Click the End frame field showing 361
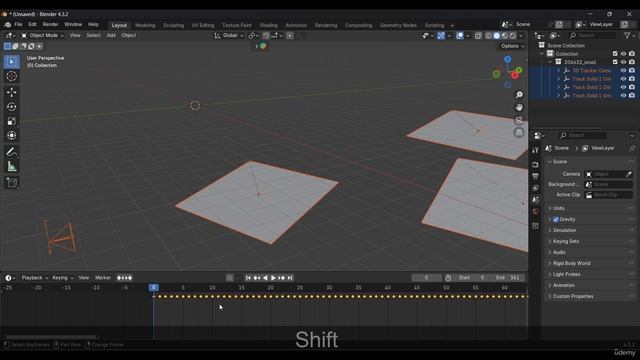Screen dimensions: 640x360 point(508,278)
